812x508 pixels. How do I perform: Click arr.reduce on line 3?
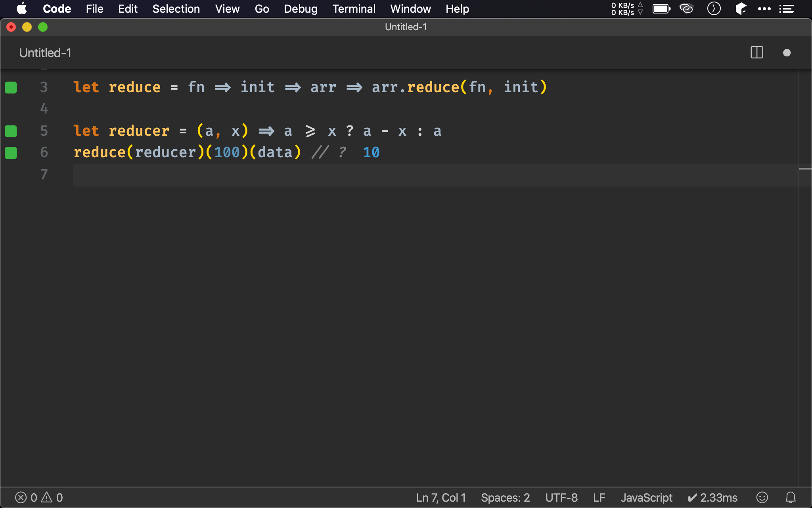415,87
